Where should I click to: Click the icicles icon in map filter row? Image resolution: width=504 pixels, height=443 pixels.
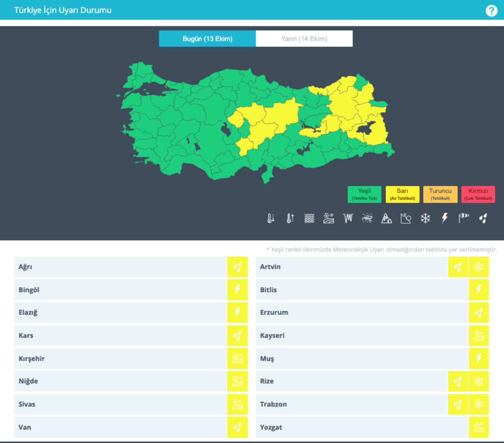coord(348,218)
